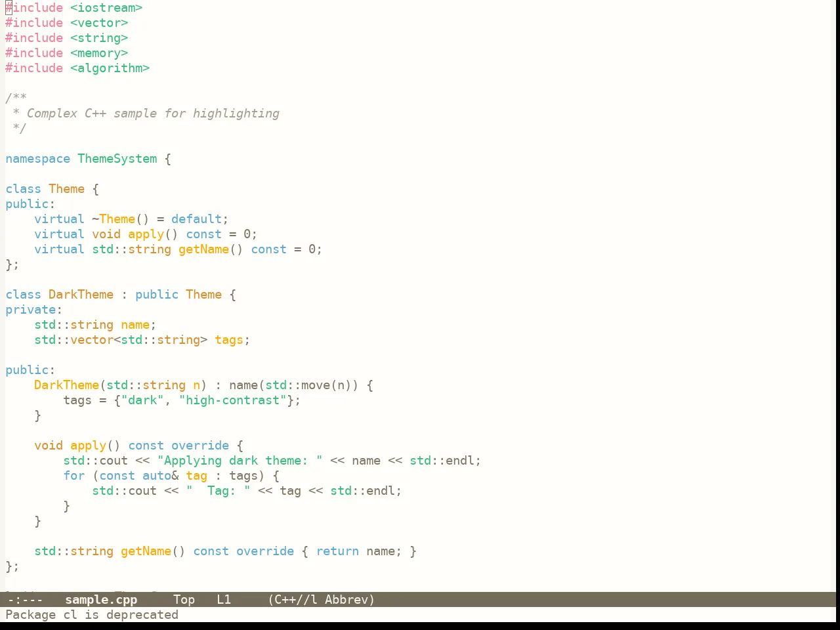The image size is (840, 630).
Task: Click "std::move" in the constructor initializer
Action: (x=297, y=385)
